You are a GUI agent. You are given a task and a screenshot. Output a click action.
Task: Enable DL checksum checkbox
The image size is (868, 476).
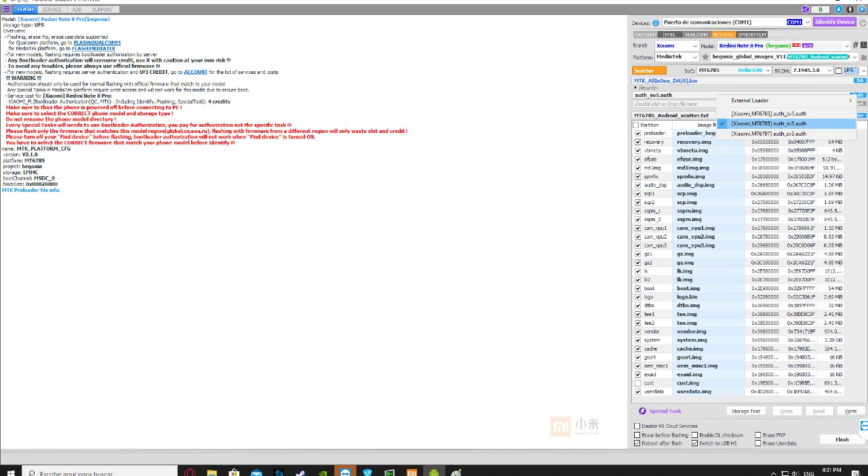pos(694,435)
